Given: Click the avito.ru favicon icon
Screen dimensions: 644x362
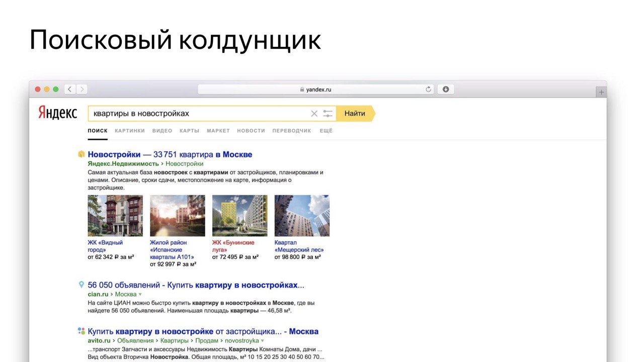Looking at the screenshot, I should click(81, 331).
